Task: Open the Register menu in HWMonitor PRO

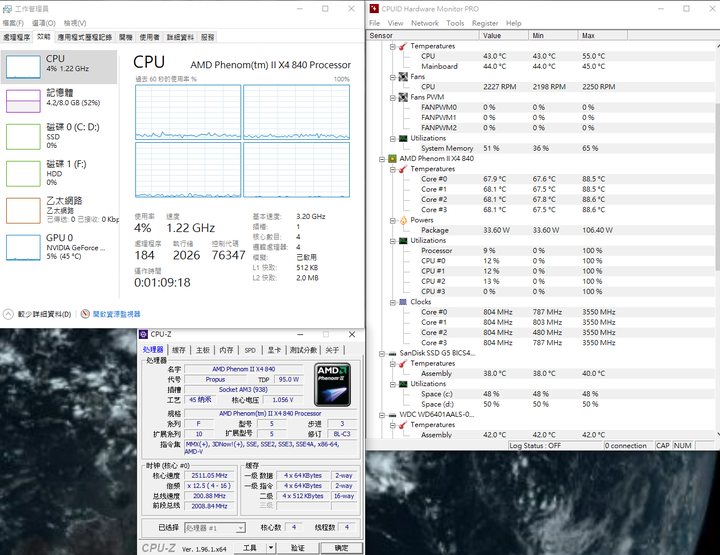Action: coord(485,23)
